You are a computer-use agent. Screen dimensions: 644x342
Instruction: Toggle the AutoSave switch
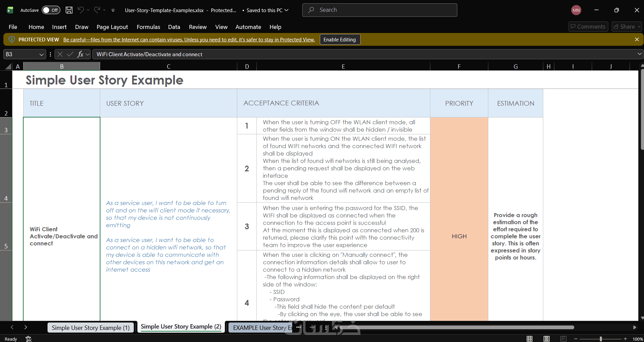click(51, 10)
